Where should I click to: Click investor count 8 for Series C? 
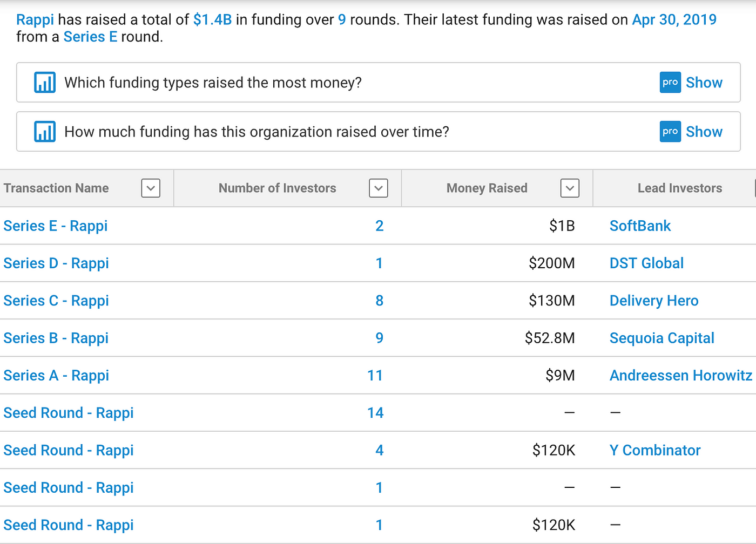tap(380, 300)
